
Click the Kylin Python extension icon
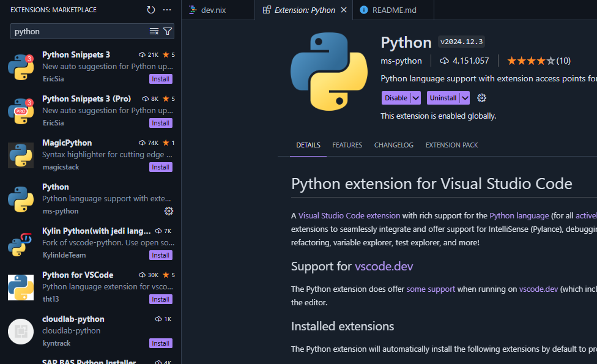pyautogui.click(x=21, y=243)
